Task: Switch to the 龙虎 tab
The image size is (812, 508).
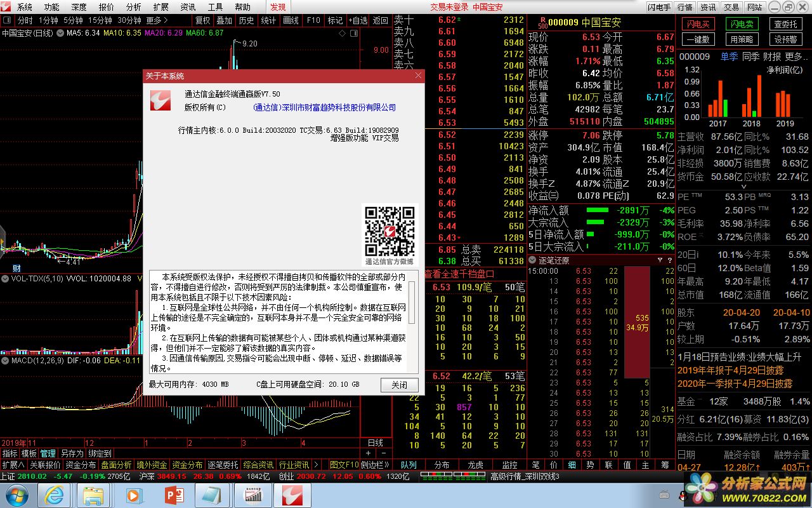Action: 475,465
